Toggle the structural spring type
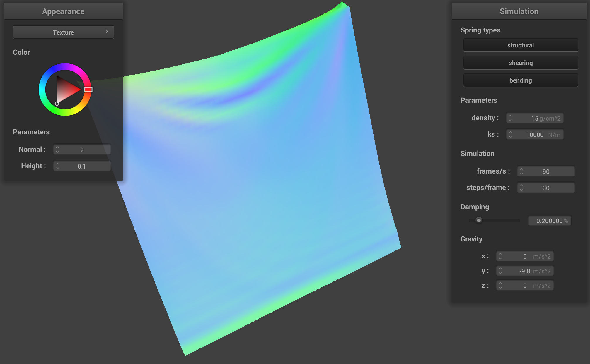The width and height of the screenshot is (590, 364). click(521, 45)
